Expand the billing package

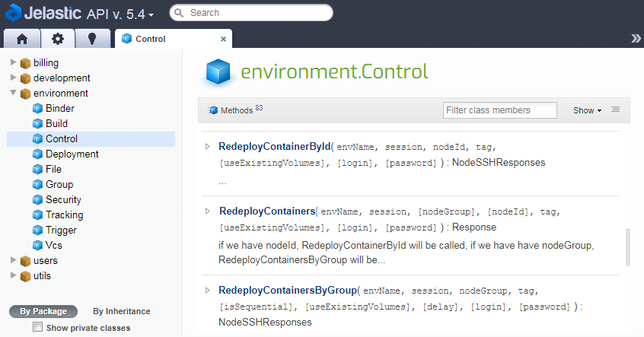click(x=13, y=62)
